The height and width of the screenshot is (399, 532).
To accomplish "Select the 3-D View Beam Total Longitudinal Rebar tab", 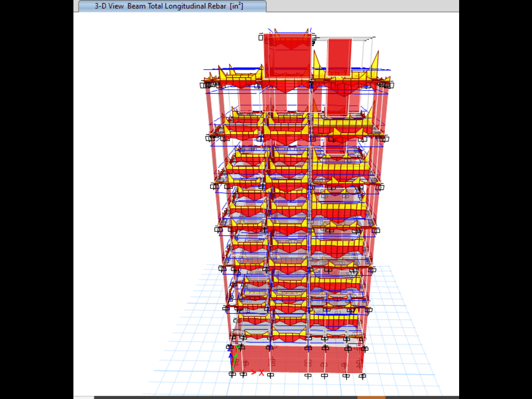I will coord(172,6).
